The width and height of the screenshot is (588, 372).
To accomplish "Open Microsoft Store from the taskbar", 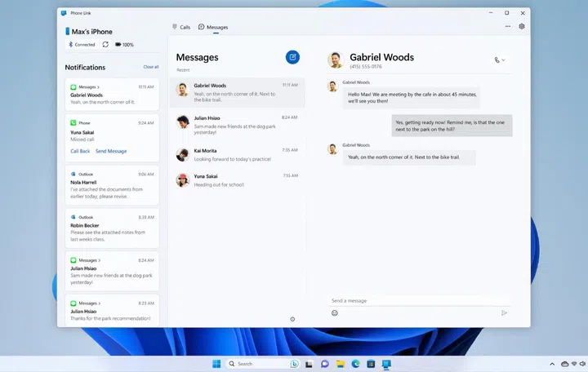I will pos(371,364).
